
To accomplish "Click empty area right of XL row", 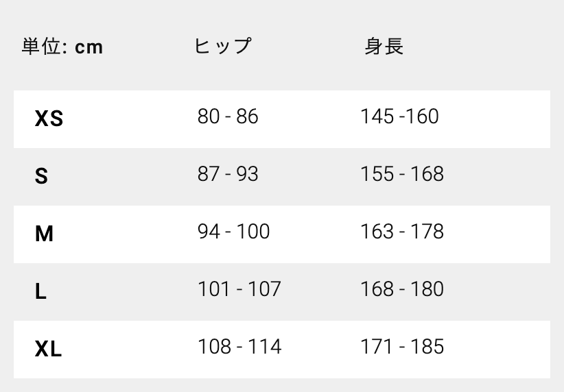I will click(501, 350).
